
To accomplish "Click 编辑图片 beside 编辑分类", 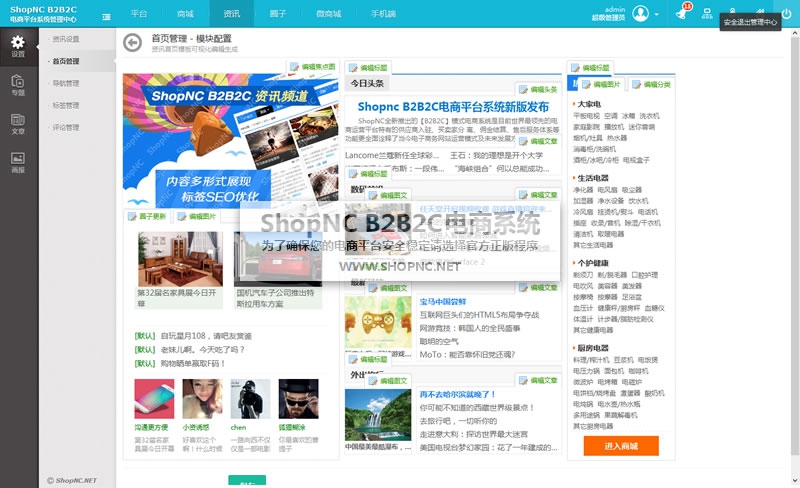I will [x=602, y=85].
